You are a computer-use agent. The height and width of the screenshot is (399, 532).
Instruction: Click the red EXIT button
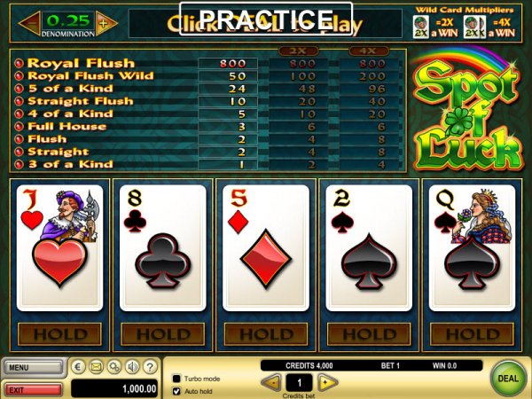tap(34, 390)
